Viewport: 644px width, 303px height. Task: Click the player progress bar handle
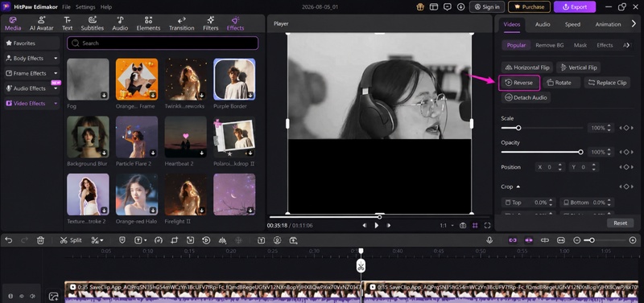pyautogui.click(x=379, y=217)
